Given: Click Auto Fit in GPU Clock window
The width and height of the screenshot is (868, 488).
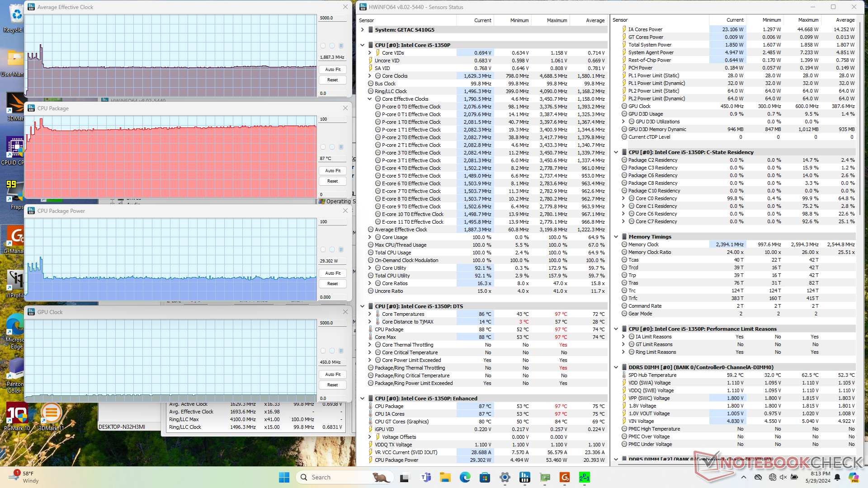Looking at the screenshot, I should (x=333, y=375).
